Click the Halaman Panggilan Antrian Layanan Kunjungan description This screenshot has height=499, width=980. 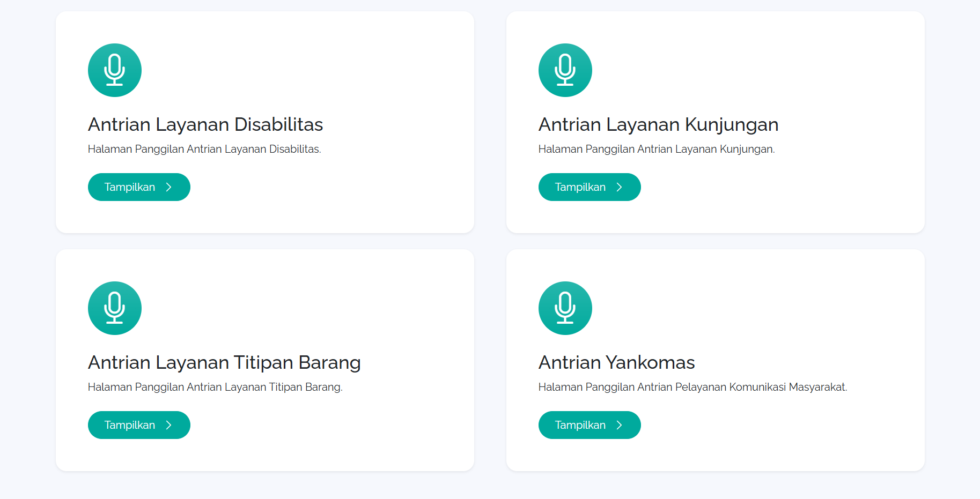coord(657,149)
